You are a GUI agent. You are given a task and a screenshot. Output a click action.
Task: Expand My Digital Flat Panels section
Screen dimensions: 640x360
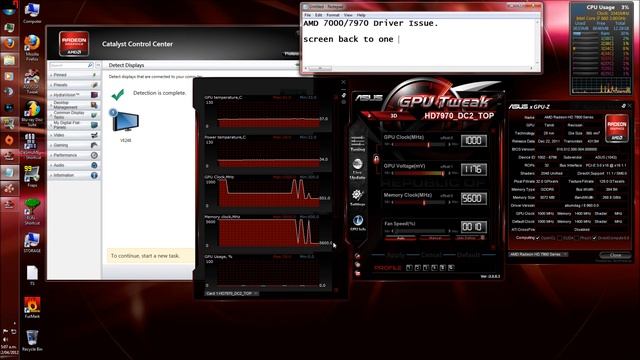[74, 125]
